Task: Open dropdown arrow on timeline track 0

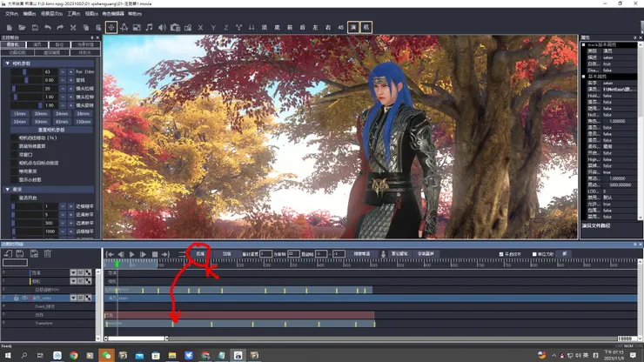Action: pyautogui.click(x=73, y=272)
